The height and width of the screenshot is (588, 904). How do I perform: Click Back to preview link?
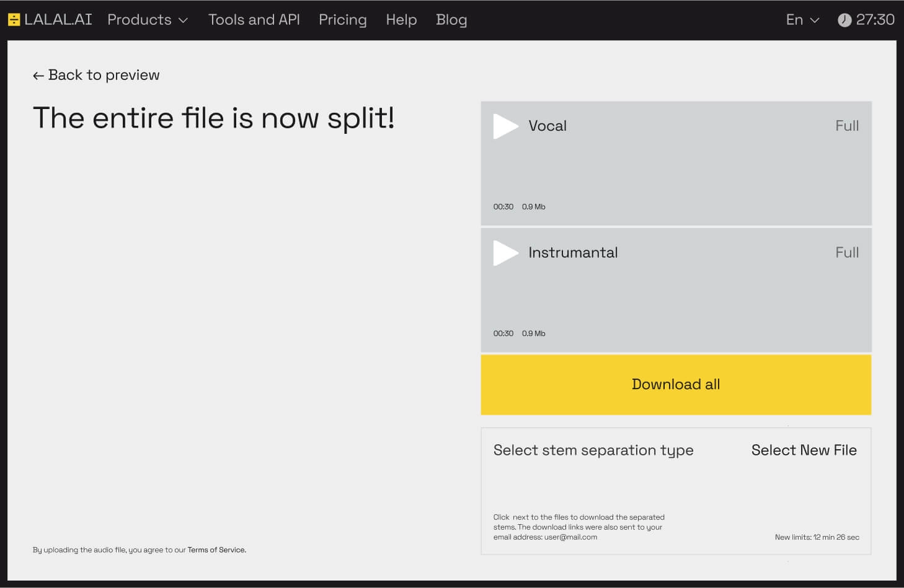pos(96,75)
